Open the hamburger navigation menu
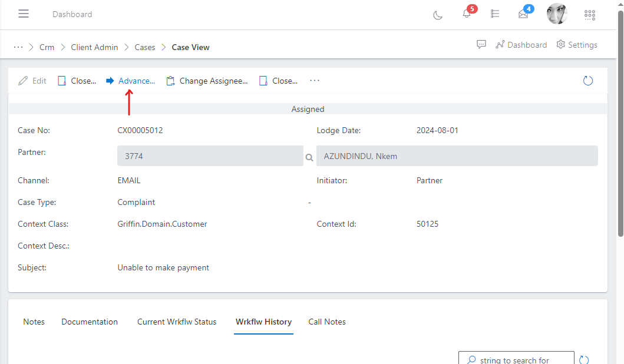624x364 pixels. [24, 14]
